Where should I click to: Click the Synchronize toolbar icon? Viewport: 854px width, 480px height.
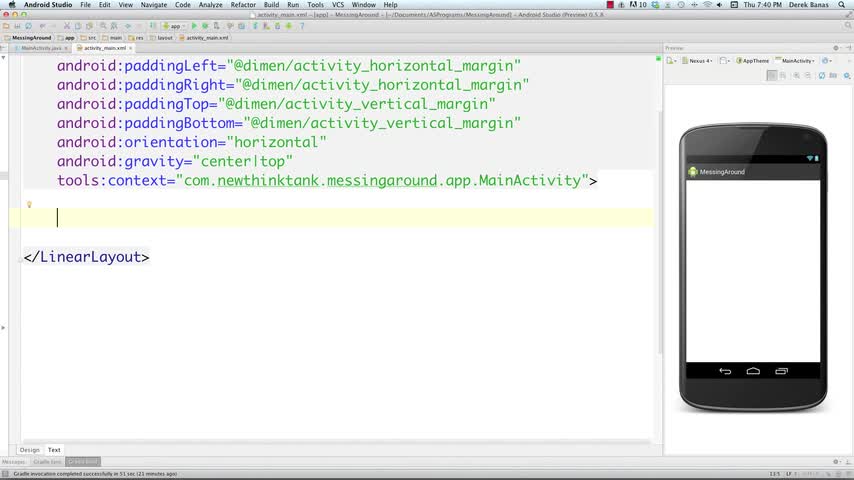coord(28,26)
